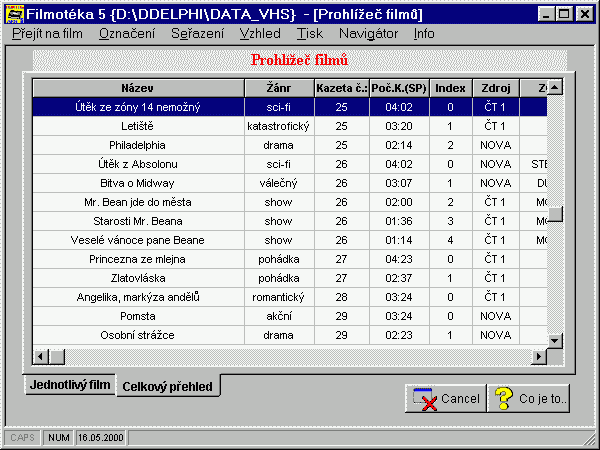600x450 pixels.
Task: Click the horizontal scrollbar left arrow
Action: coord(41,355)
